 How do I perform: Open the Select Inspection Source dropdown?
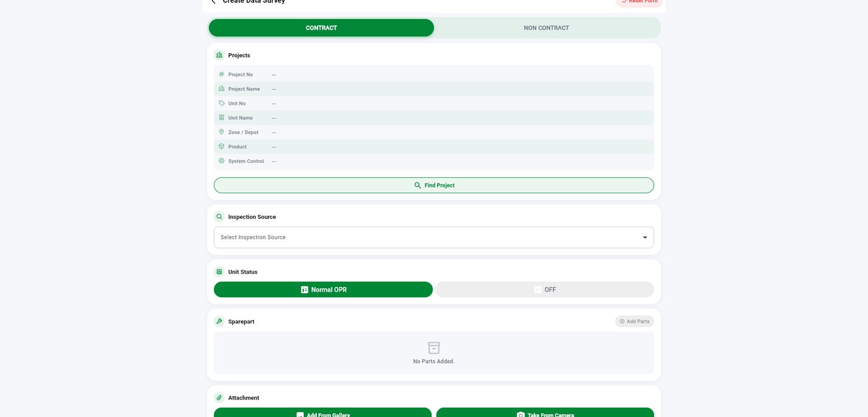(x=434, y=237)
